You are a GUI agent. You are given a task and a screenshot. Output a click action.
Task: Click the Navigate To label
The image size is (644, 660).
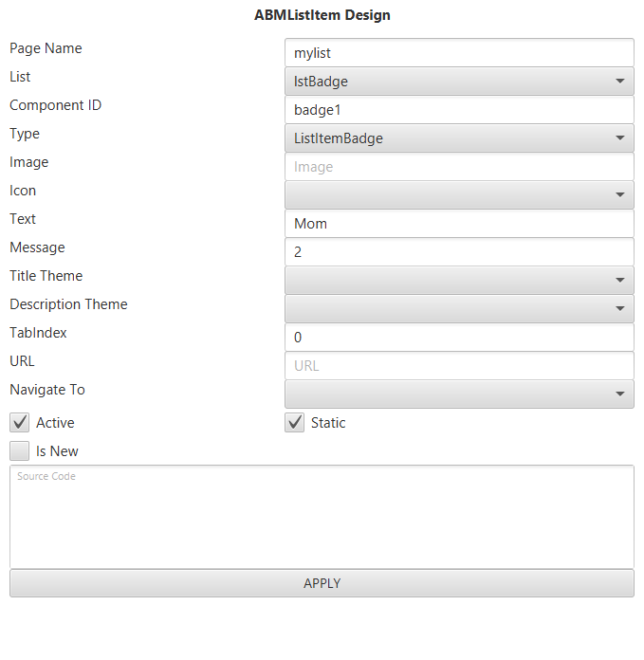coord(47,390)
